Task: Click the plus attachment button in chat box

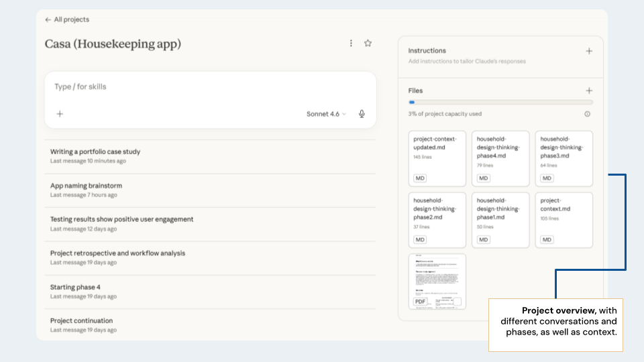Action: 60,114
